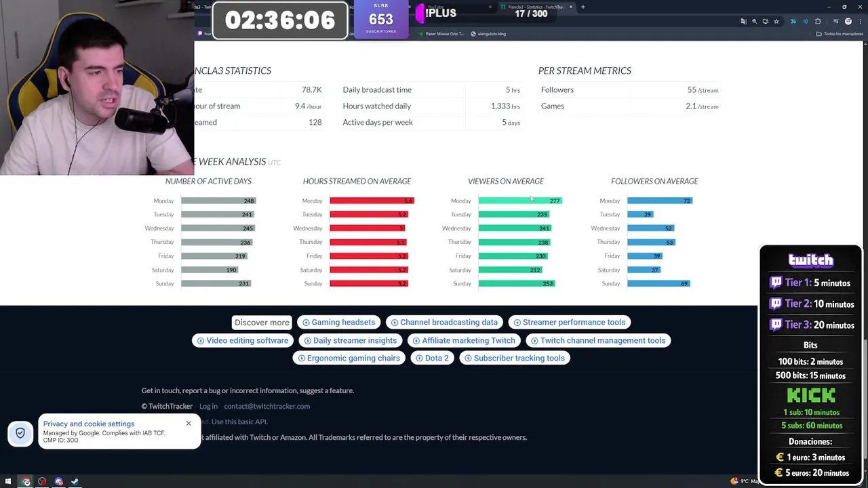Open Chrome from the taskbar

(26, 482)
